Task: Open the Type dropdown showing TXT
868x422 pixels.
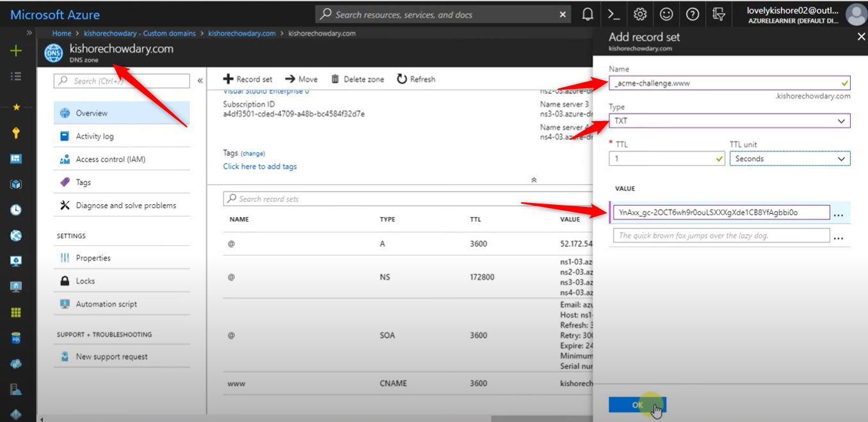Action: [x=729, y=120]
